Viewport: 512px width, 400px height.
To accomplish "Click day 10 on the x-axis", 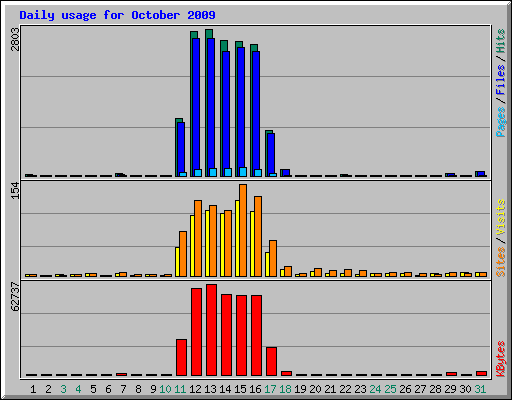I will click(x=165, y=389).
